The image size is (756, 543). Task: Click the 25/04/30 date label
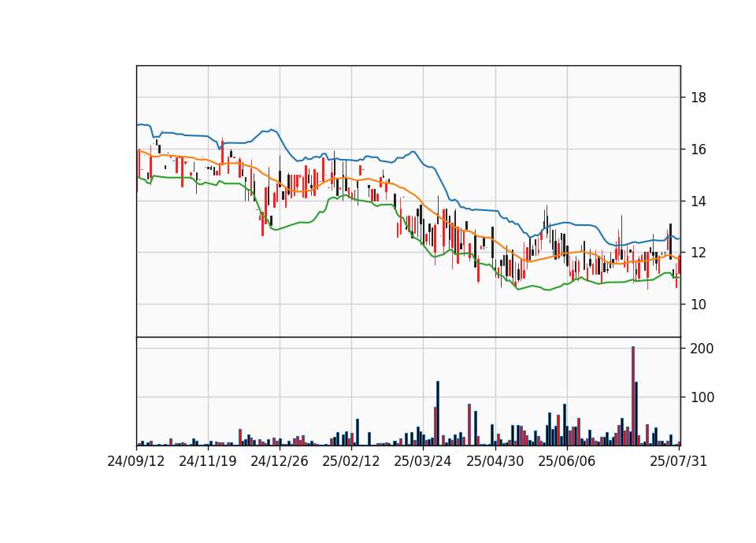pos(495,461)
